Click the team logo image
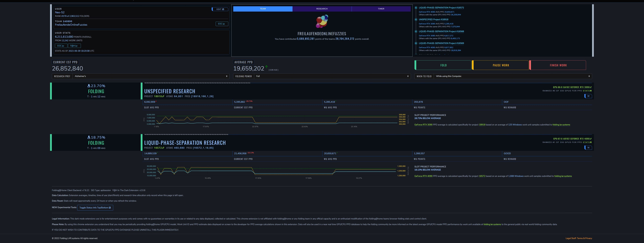644x243 pixels. (x=322, y=21)
